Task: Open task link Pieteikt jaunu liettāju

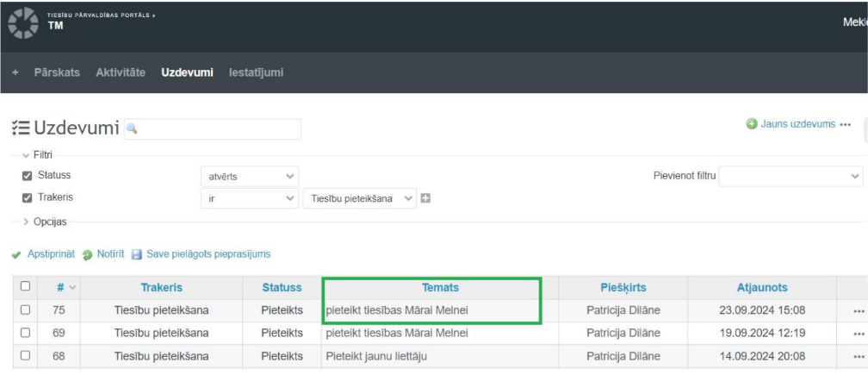Action: [x=376, y=355]
